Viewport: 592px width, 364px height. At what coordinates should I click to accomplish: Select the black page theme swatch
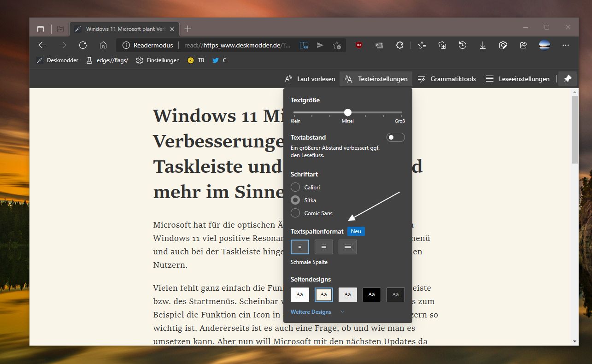[372, 294]
